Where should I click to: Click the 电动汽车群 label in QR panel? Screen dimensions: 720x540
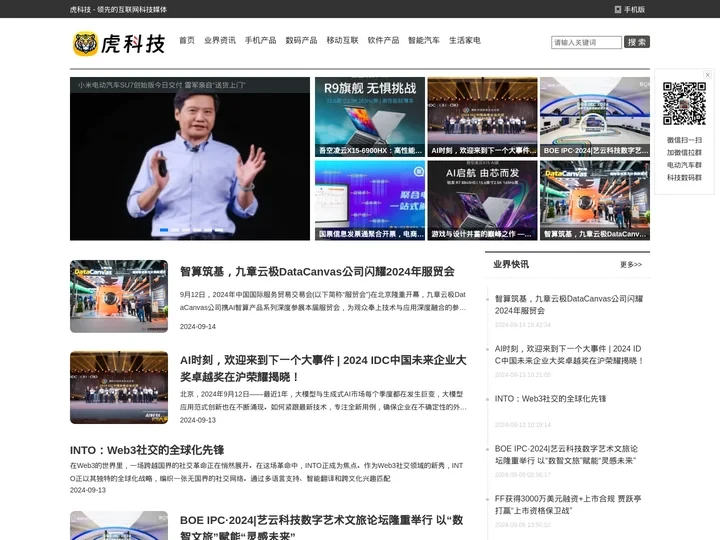[684, 165]
